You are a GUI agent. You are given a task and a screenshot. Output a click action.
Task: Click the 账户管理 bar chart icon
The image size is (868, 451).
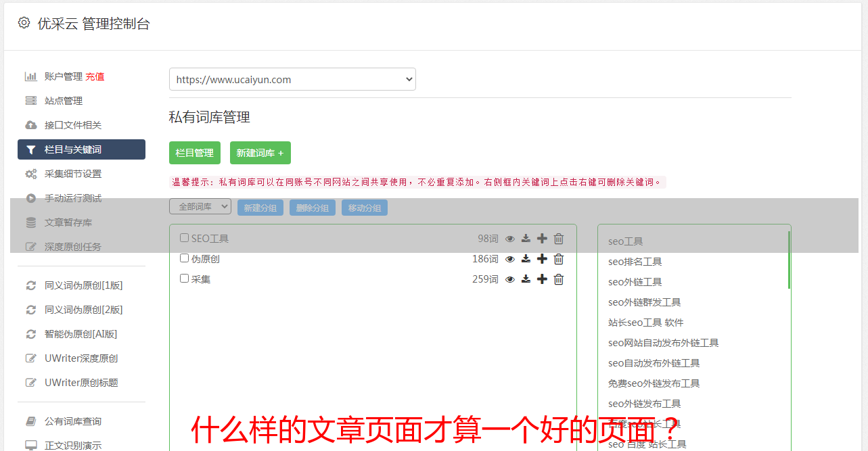[x=30, y=76]
